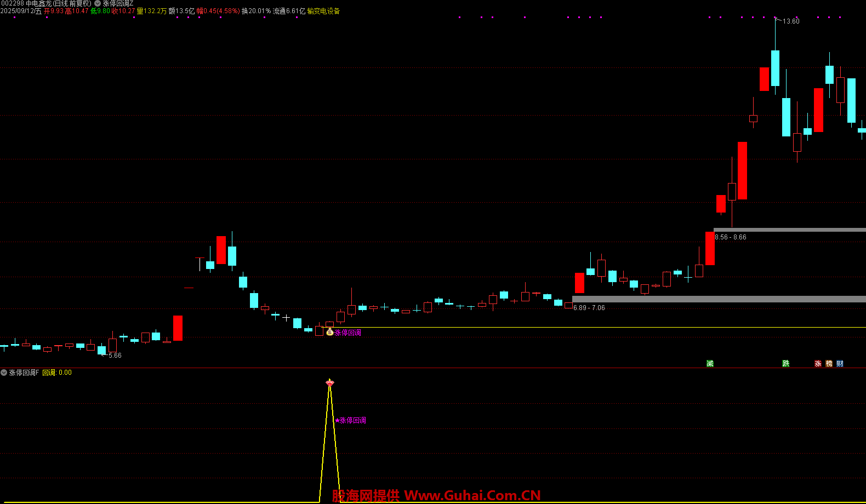Click the turnover rate 换20.01%
This screenshot has width=866, height=504.
point(257,11)
